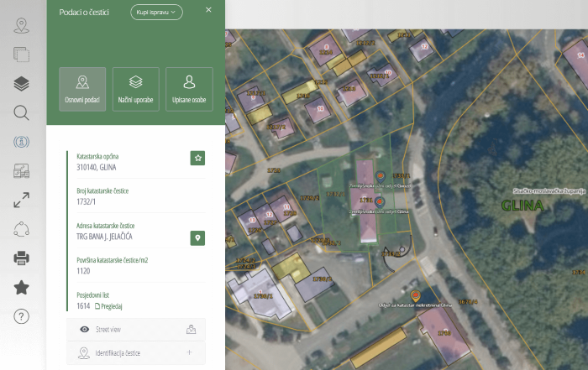Screen dimensions: 588x370
Task: Click parcel label 1676/4 on map
Action: click(x=468, y=301)
